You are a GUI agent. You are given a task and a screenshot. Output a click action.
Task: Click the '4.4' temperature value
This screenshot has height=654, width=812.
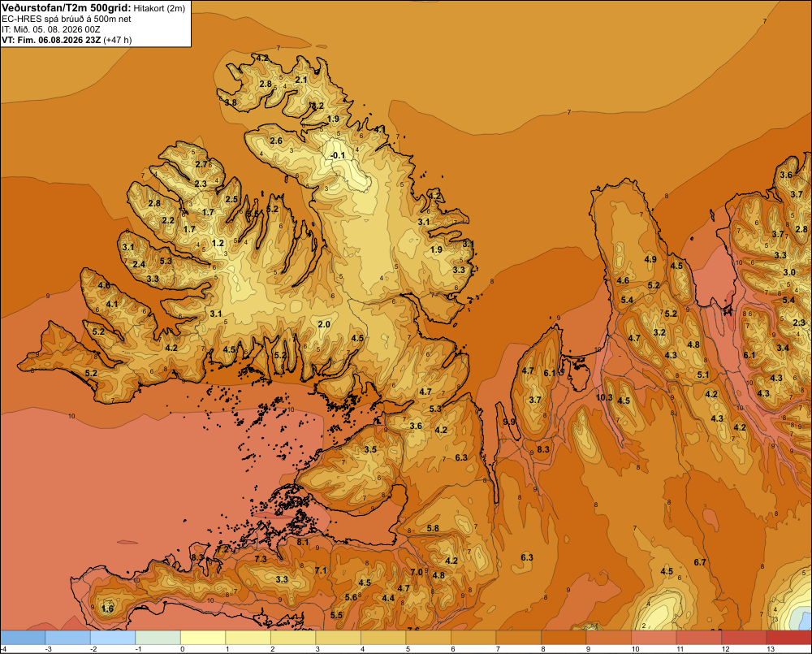(387, 598)
